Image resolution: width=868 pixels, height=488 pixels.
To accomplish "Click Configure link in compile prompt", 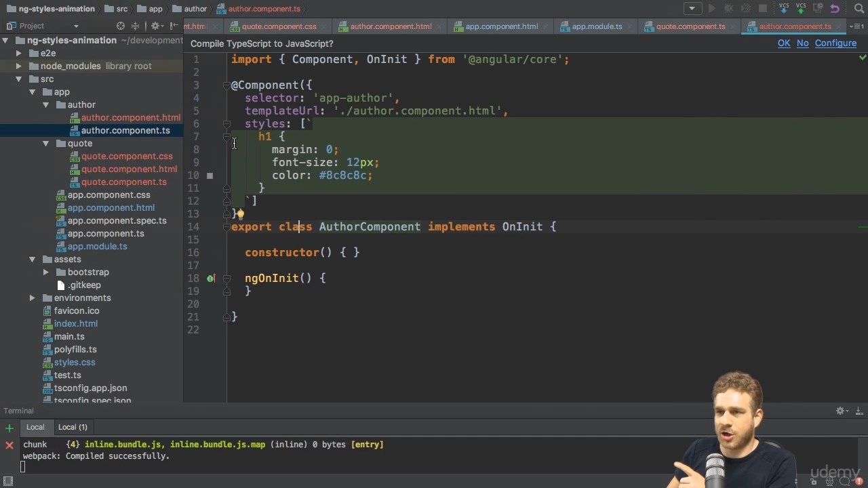I will coord(835,43).
